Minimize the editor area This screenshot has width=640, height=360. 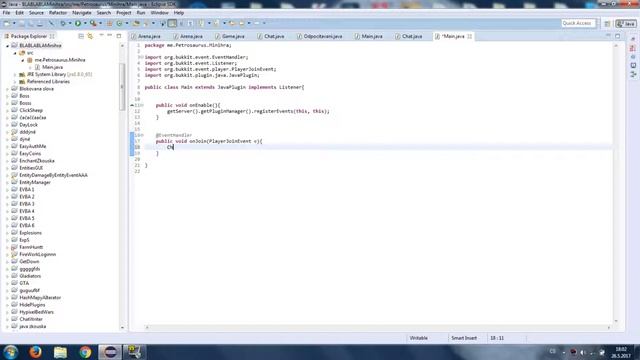(x=608, y=36)
